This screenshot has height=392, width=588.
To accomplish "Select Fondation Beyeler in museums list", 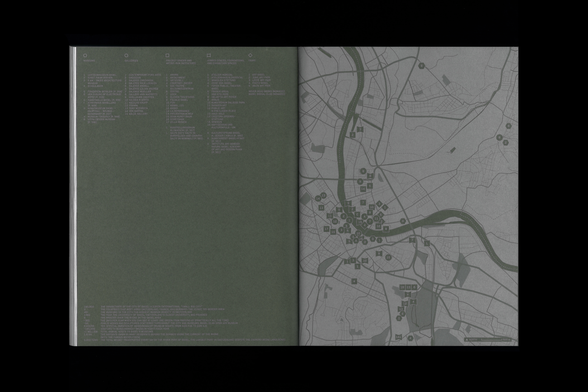I will click(x=101, y=92).
